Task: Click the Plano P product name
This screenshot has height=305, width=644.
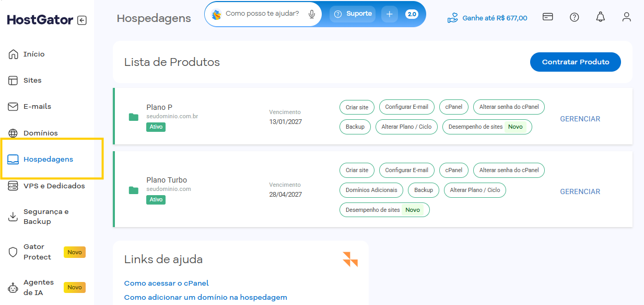Action: point(159,107)
